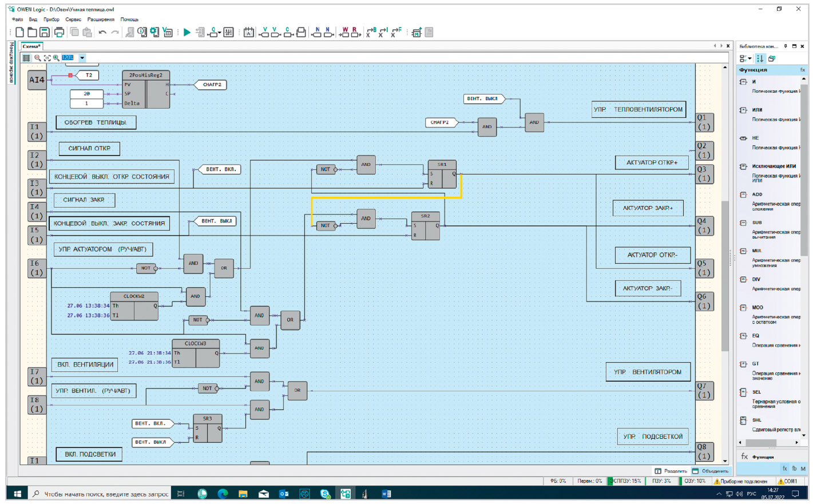This screenshot has height=504, width=813.
Task: Open the Сервис menu
Action: pos(73,19)
